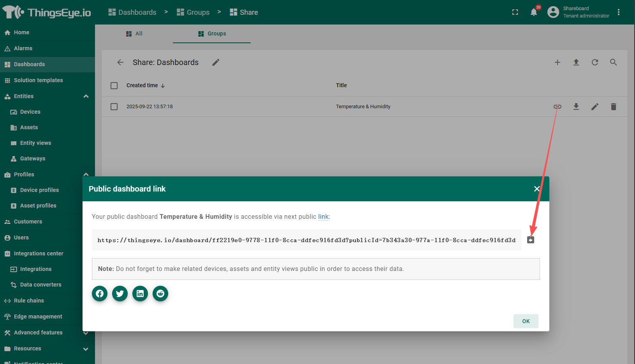
Task: Check the select-all checkbox in table header
Action: tap(114, 86)
